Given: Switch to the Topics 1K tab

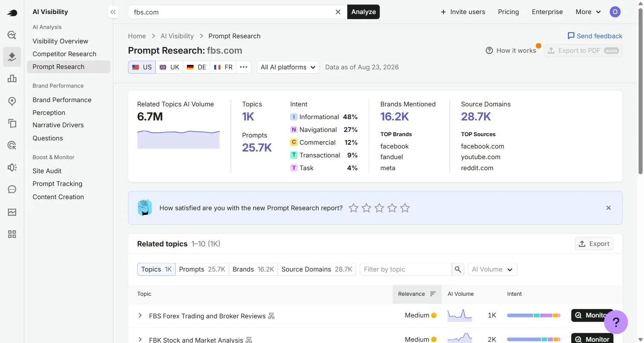Looking at the screenshot, I should coord(156,269).
